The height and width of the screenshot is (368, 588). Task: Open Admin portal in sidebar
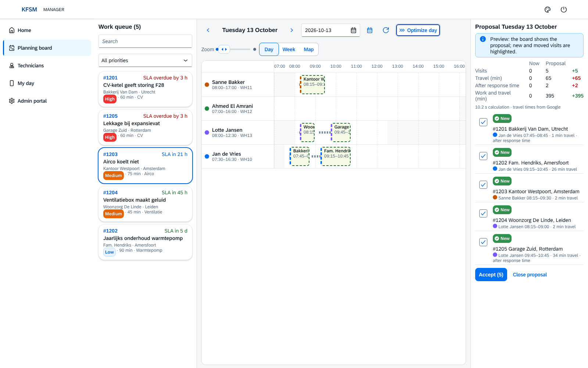47,101
